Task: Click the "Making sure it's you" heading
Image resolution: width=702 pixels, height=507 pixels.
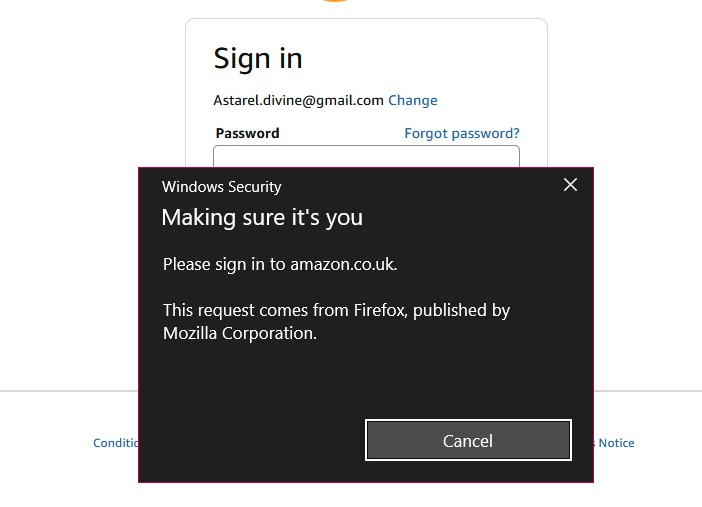Action: click(262, 217)
